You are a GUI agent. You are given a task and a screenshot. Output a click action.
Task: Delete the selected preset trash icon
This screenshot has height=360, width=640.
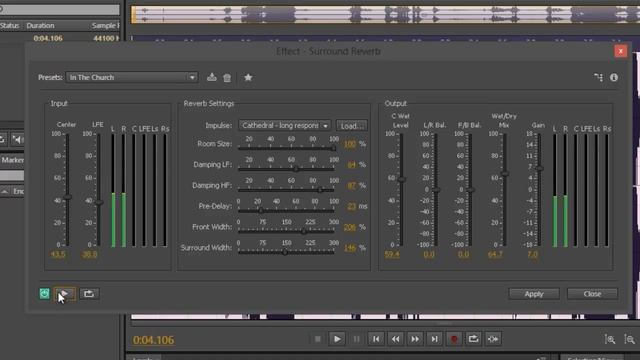(227, 78)
